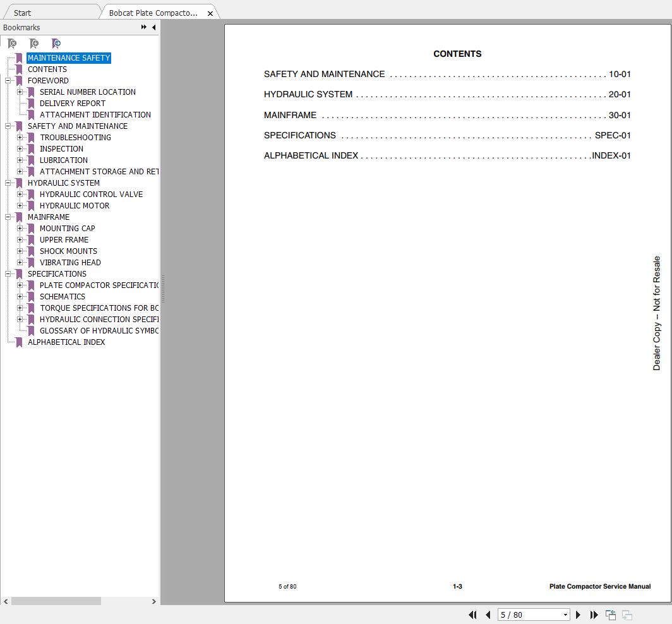This screenshot has width=672, height=624.
Task: Expand the TROUBLESHOOTING bookmark node
Action: point(20,137)
